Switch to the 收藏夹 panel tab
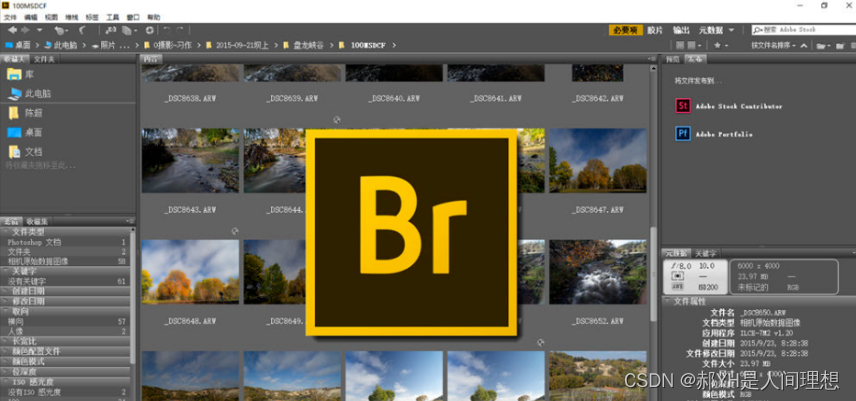The height and width of the screenshot is (401, 856). click(14, 59)
